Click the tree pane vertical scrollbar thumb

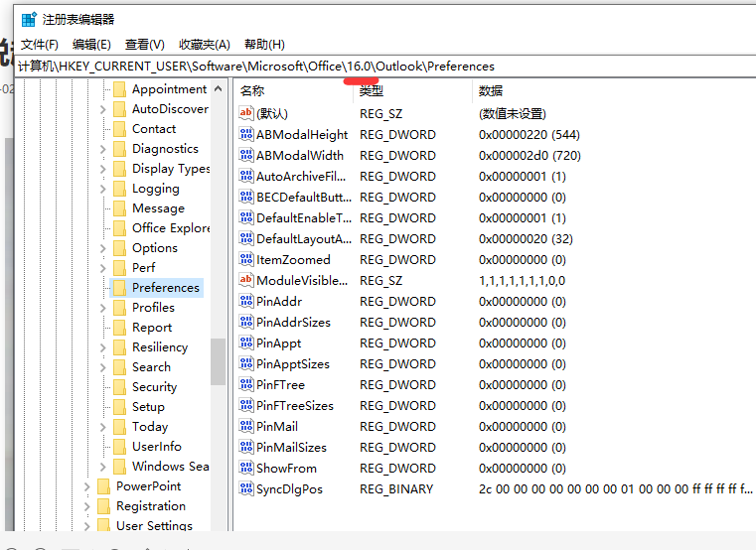218,361
